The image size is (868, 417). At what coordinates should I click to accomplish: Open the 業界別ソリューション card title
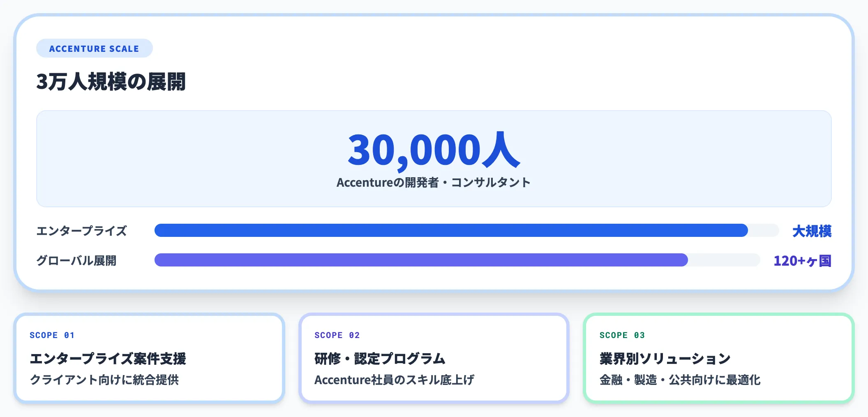coord(665,359)
